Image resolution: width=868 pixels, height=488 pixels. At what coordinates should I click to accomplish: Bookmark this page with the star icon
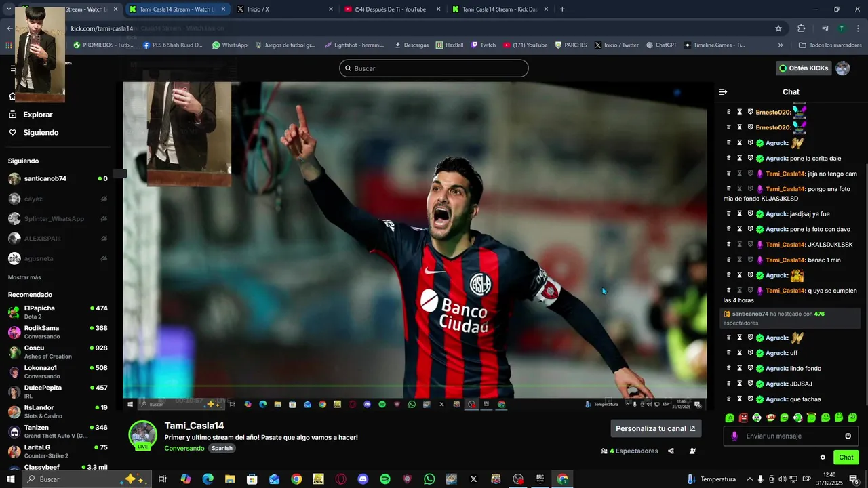coord(778,28)
